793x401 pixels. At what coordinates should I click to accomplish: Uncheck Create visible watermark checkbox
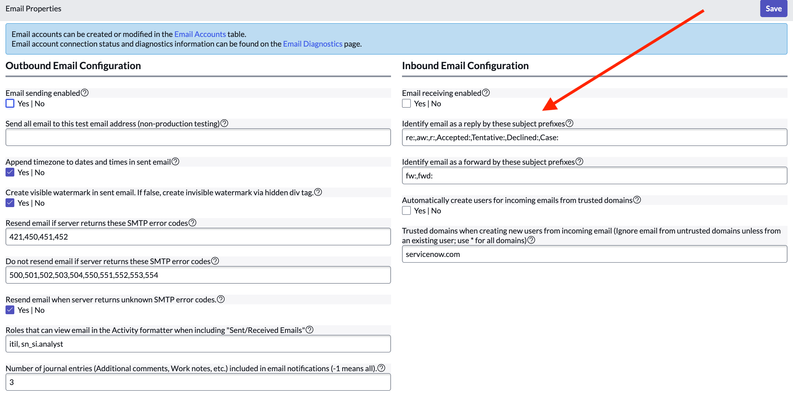click(x=10, y=203)
